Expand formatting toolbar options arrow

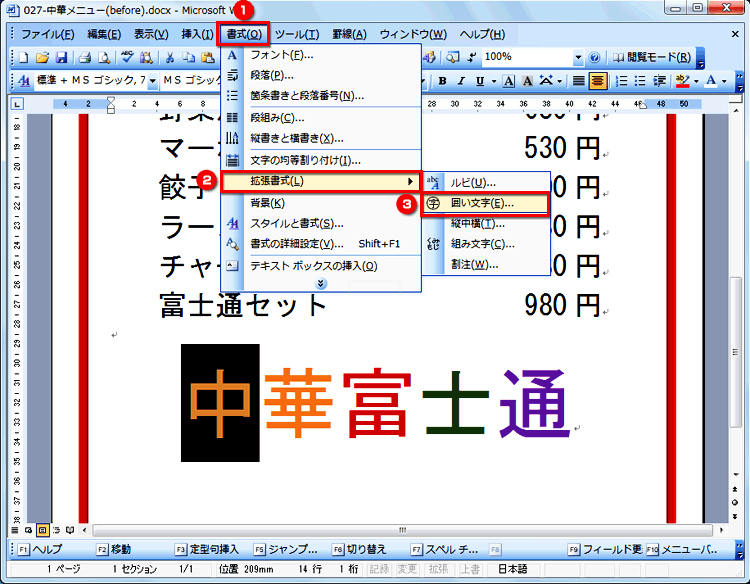740,81
